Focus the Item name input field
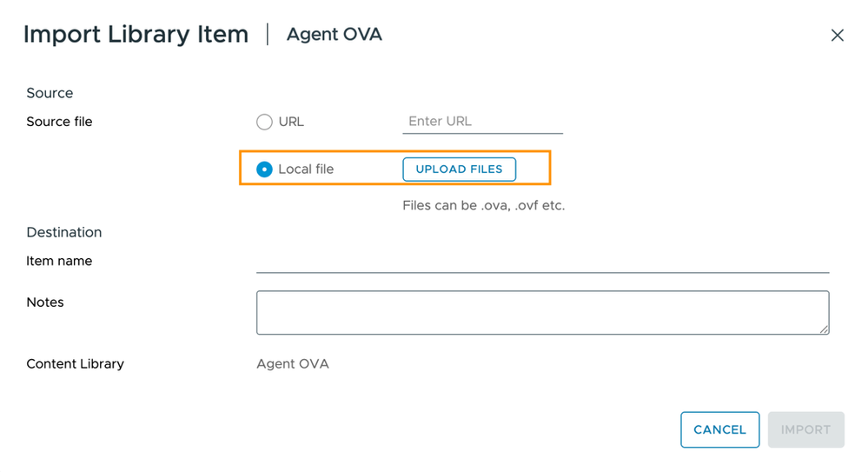This screenshot has height=472, width=868. tap(542, 261)
